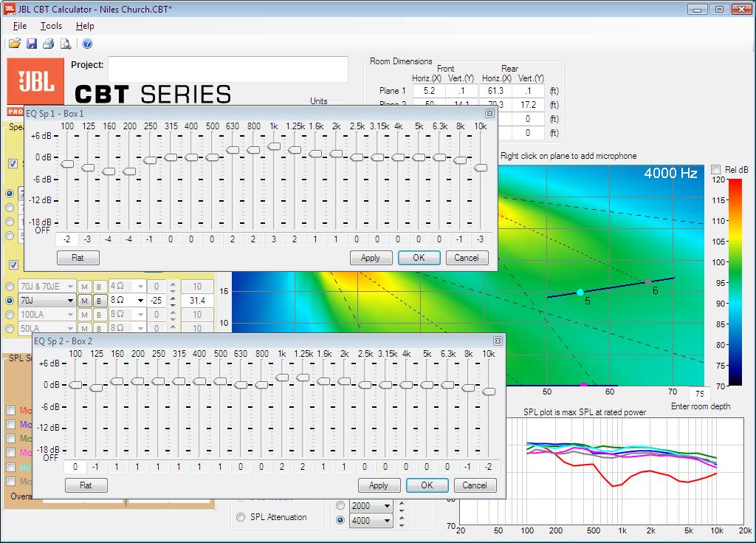The image size is (756, 543).
Task: Decrease the -25 value with down arrow
Action: pyautogui.click(x=173, y=304)
